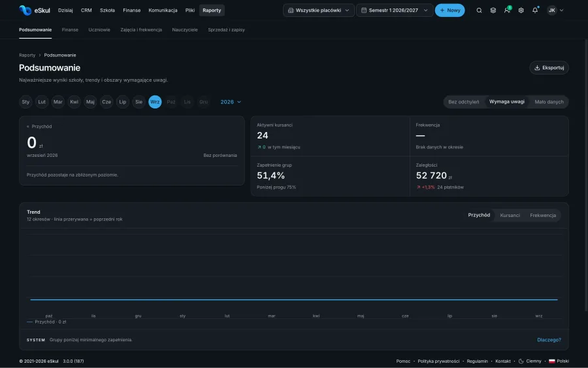Click the Dlaczego? link
This screenshot has height=368, width=588.
click(x=549, y=340)
